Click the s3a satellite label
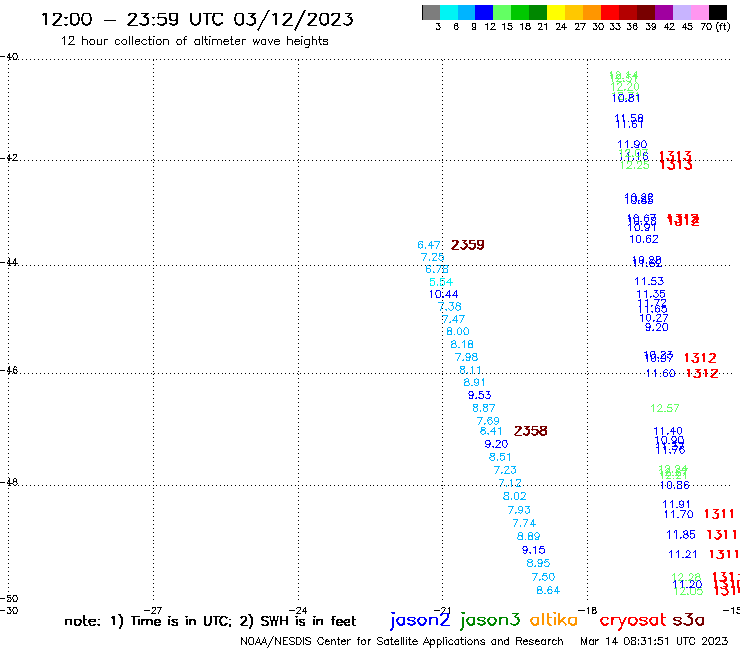740x650 pixels. tap(688, 620)
